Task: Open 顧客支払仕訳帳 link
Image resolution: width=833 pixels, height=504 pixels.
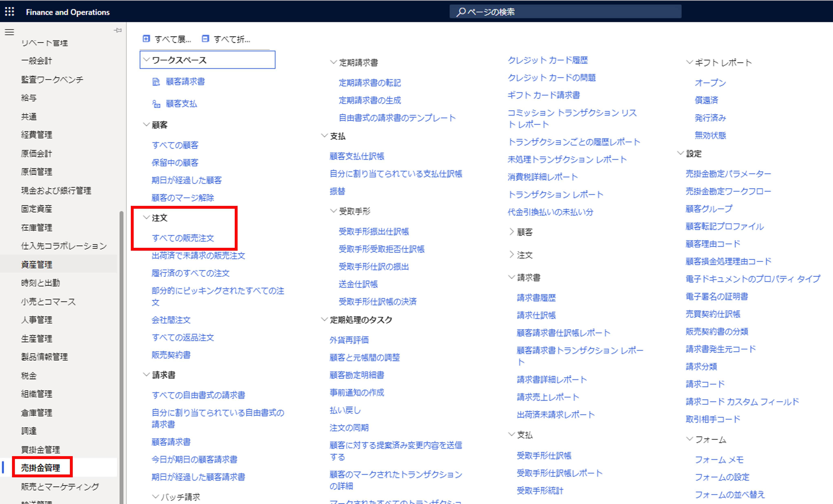Action: [x=357, y=156]
